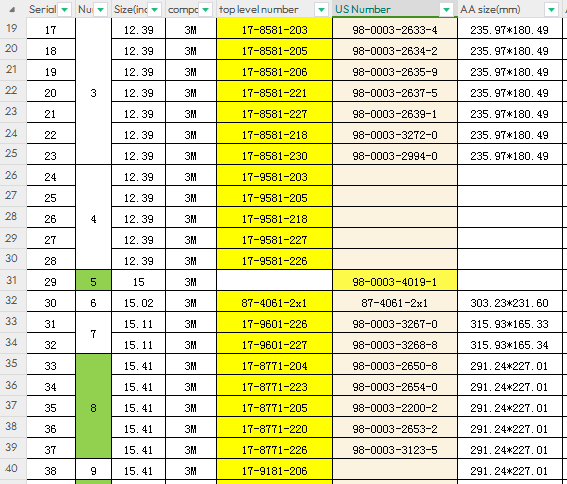
Task: Open the Serial column filter dropdown
Action: pos(65,10)
